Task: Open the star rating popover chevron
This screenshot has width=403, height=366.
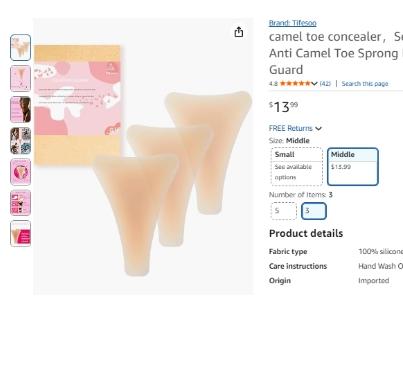Action: [314, 83]
